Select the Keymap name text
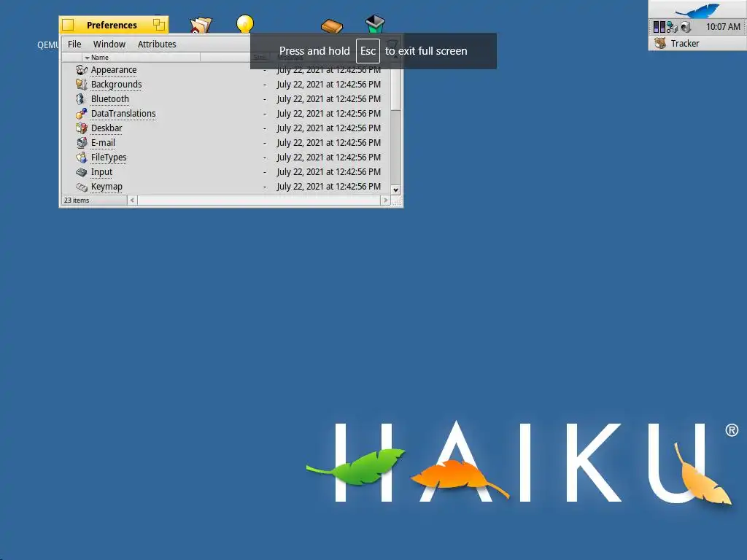The image size is (747, 560). pyautogui.click(x=107, y=187)
